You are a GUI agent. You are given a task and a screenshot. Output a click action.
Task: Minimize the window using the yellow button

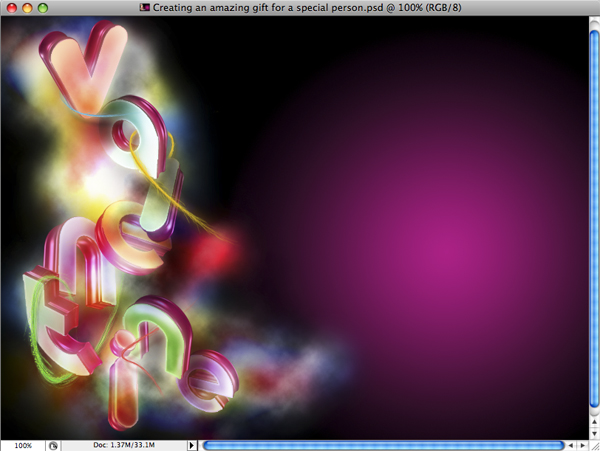pos(27,8)
